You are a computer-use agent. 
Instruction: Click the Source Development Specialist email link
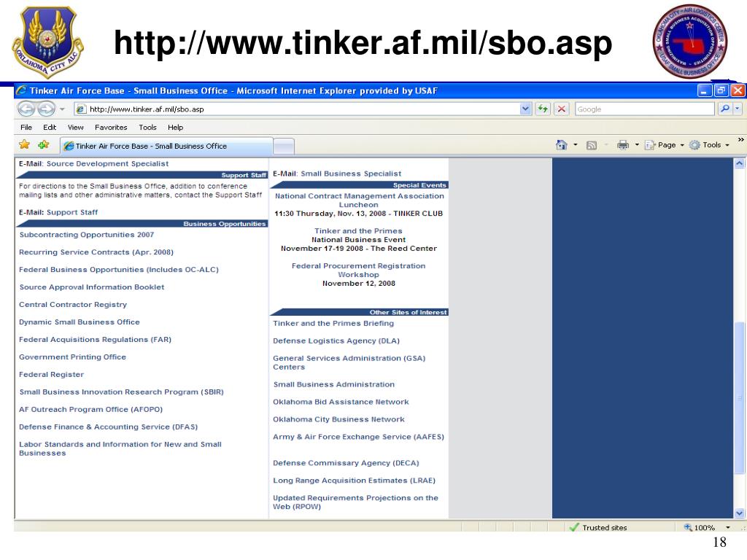(x=107, y=163)
